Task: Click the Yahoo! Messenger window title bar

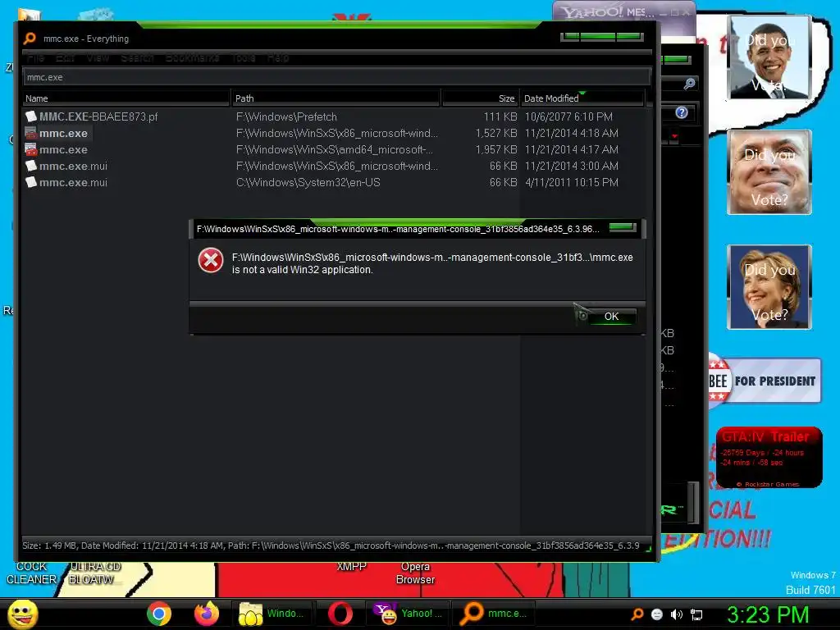Action: 624,11
